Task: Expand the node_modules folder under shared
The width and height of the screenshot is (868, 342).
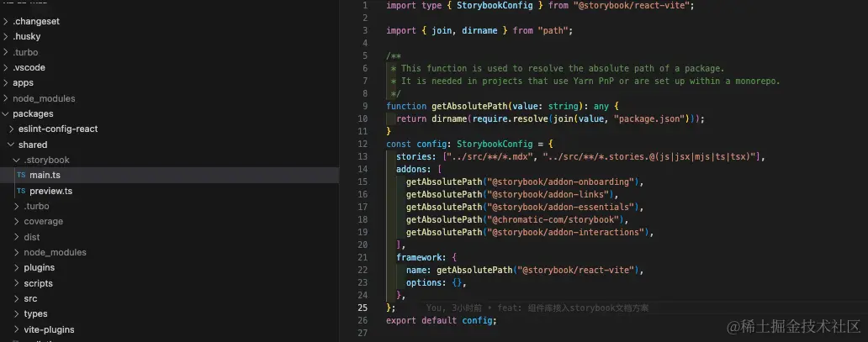Action: pyautogui.click(x=55, y=252)
